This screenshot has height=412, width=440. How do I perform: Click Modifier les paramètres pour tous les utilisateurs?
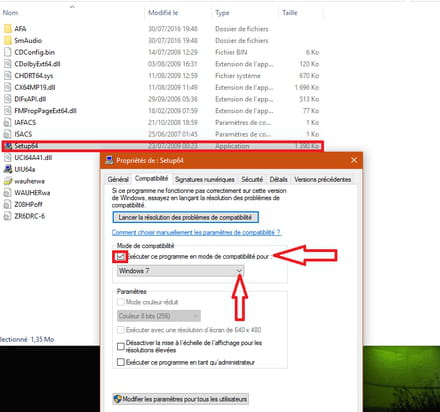181,399
